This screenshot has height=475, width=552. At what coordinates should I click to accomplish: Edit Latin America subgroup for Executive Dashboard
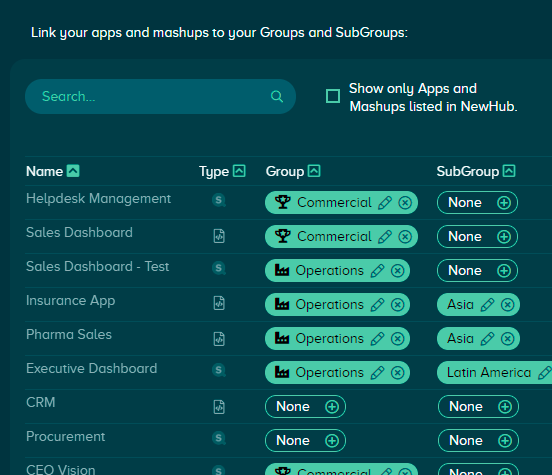pyautogui.click(x=545, y=373)
